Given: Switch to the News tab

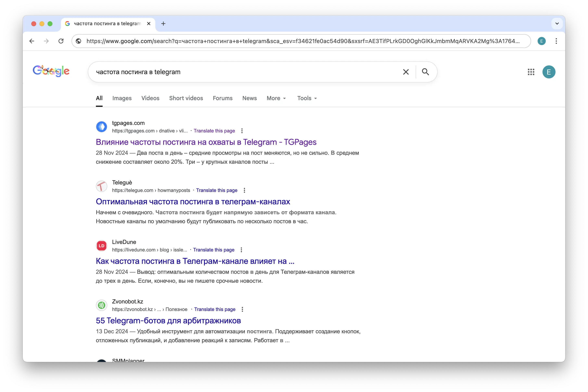Looking at the screenshot, I should coord(249,98).
